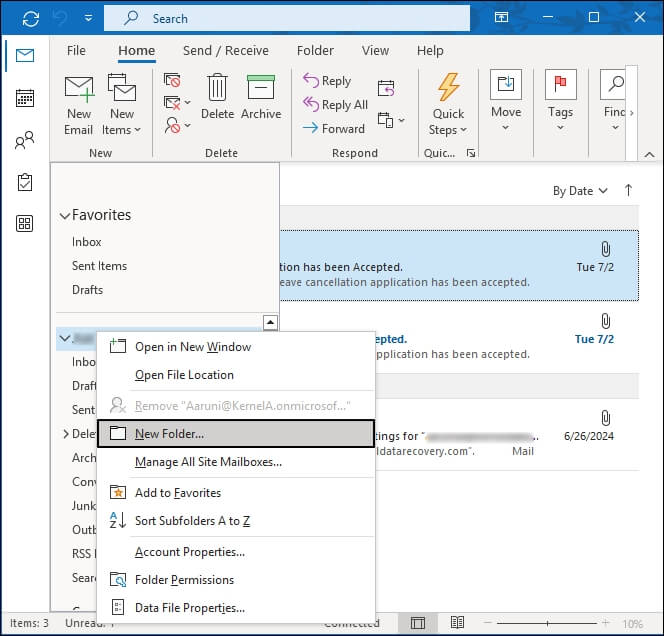This screenshot has height=636, width=664.
Task: Open Data File Properties...
Action: [x=236, y=608]
